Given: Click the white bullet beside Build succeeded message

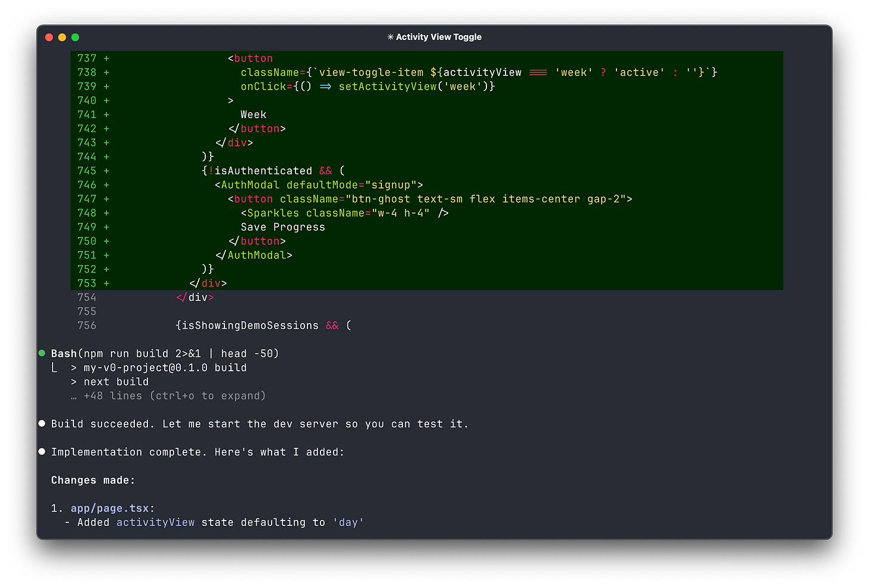Looking at the screenshot, I should pyautogui.click(x=42, y=423).
